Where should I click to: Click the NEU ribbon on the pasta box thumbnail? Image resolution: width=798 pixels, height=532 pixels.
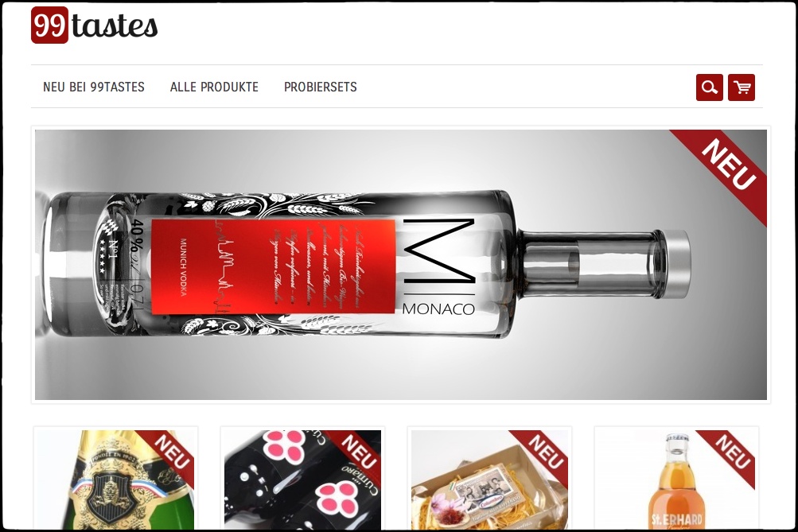point(544,454)
